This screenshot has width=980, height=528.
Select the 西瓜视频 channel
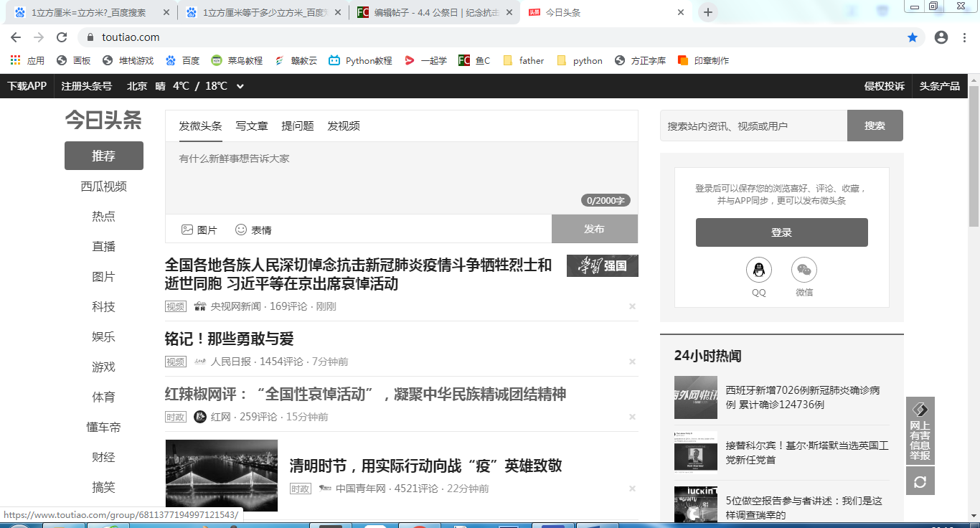click(104, 187)
